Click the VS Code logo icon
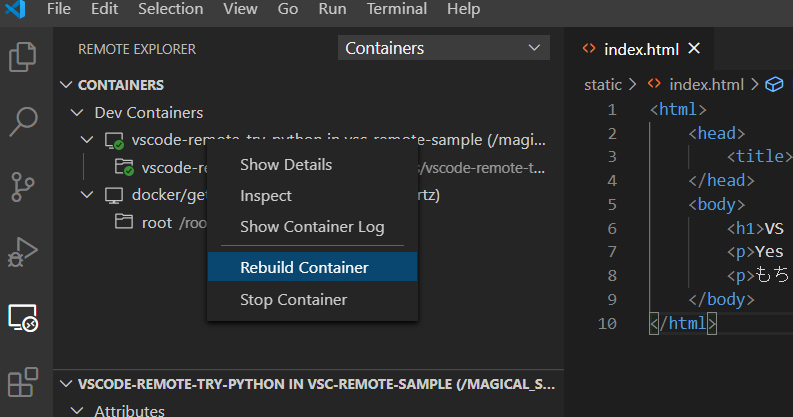The width and height of the screenshot is (793, 417). point(15,9)
